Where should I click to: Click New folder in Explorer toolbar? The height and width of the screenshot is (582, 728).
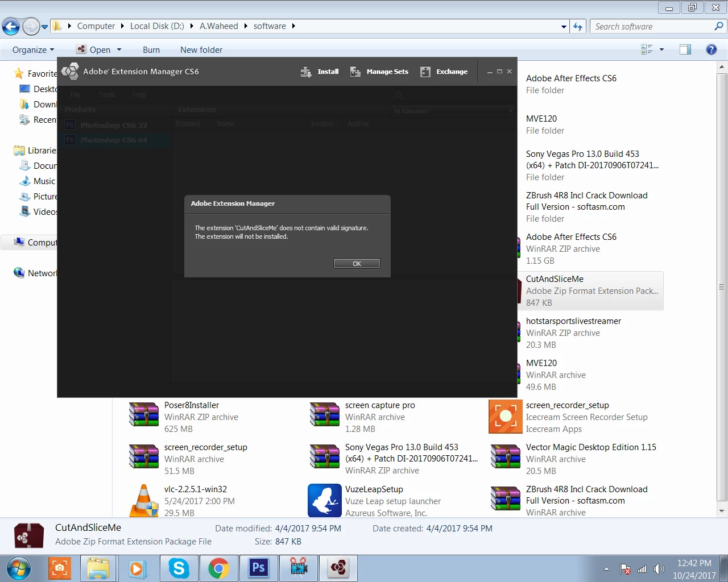(201, 50)
